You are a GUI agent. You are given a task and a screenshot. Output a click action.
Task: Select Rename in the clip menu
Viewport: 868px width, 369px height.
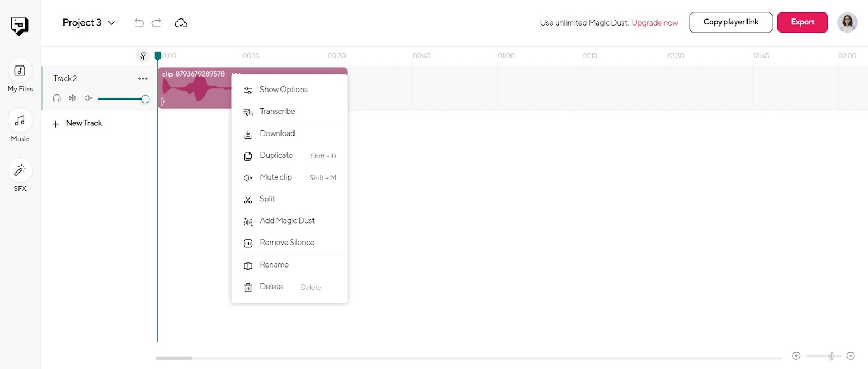click(x=289, y=265)
